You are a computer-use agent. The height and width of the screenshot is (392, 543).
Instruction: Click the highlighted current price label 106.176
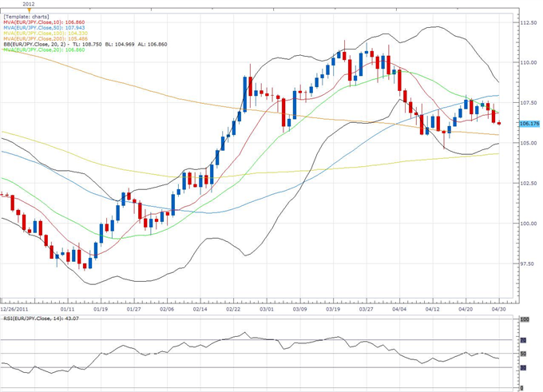529,123
